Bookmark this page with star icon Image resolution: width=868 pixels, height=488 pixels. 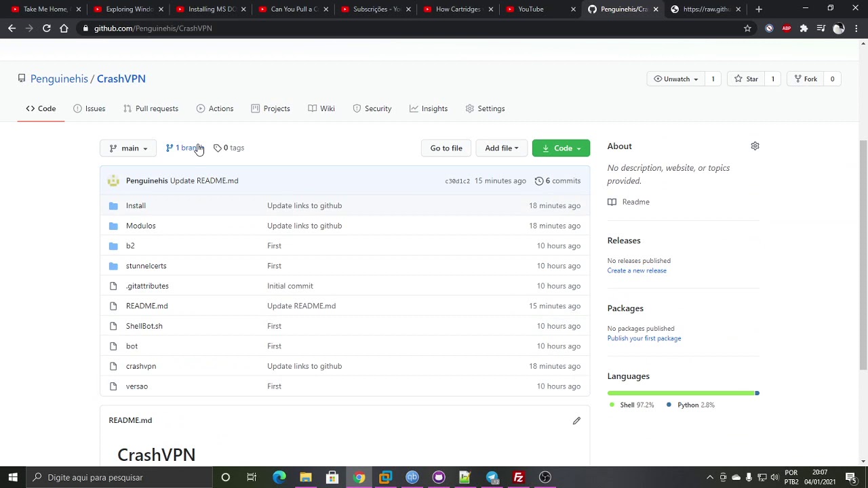click(x=747, y=28)
